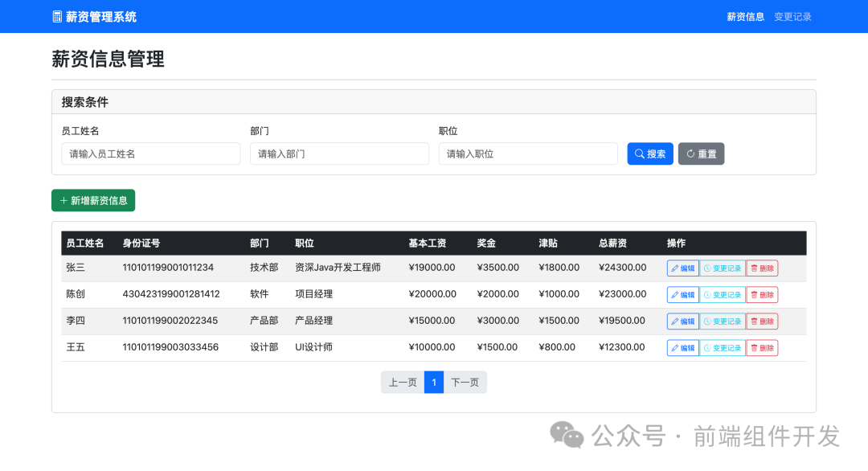Click the 资深Java开发工程师 position cell
The height and width of the screenshot is (471, 868).
coord(338,268)
